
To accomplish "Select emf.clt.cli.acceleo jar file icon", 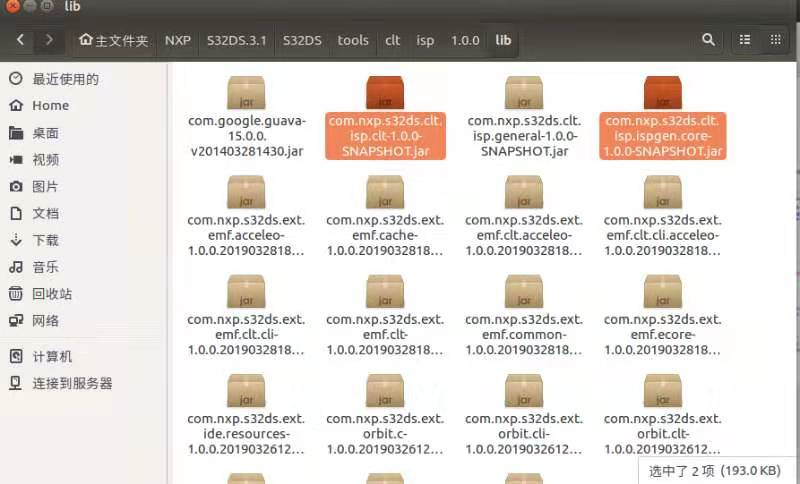I will (663, 192).
